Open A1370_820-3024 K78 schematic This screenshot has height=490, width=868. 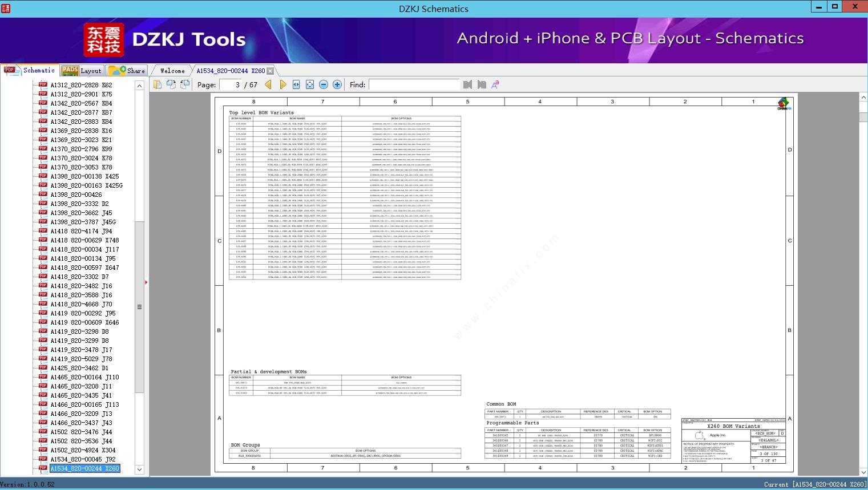(x=81, y=158)
